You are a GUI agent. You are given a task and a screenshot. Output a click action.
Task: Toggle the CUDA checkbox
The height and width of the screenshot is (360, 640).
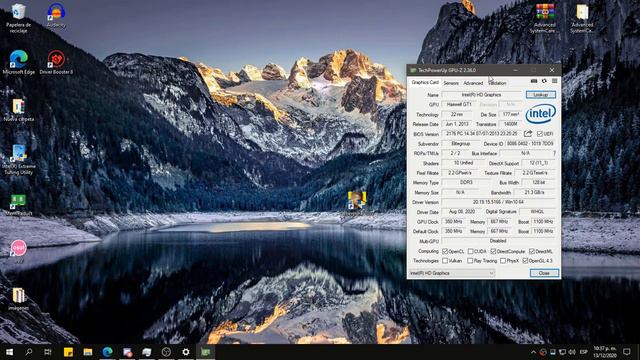pyautogui.click(x=471, y=251)
